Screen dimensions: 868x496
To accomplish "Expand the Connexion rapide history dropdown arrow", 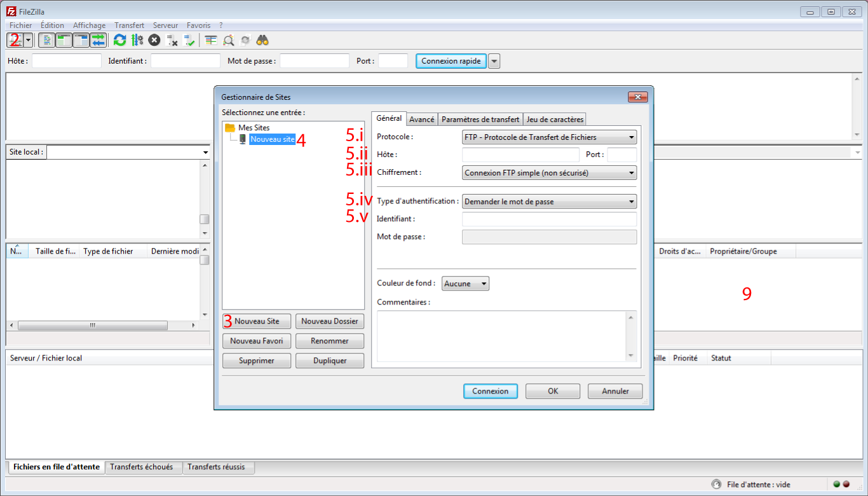I will [x=494, y=61].
